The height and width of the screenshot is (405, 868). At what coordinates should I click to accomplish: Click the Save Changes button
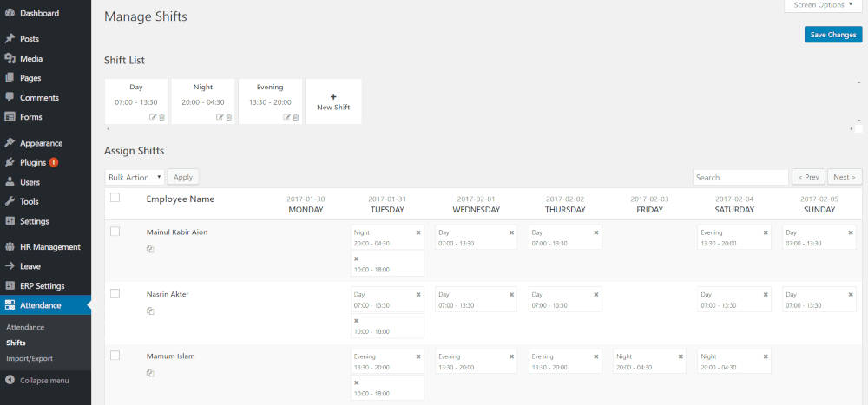(x=832, y=35)
